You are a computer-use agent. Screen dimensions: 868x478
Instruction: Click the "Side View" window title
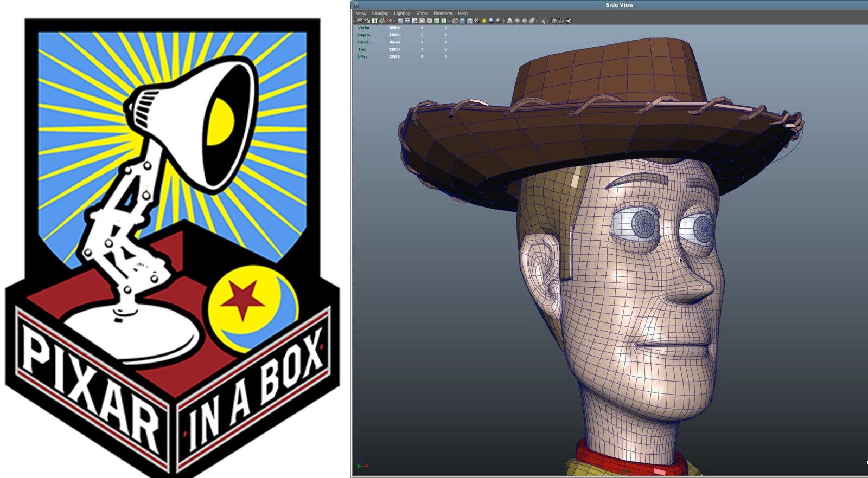pyautogui.click(x=620, y=5)
